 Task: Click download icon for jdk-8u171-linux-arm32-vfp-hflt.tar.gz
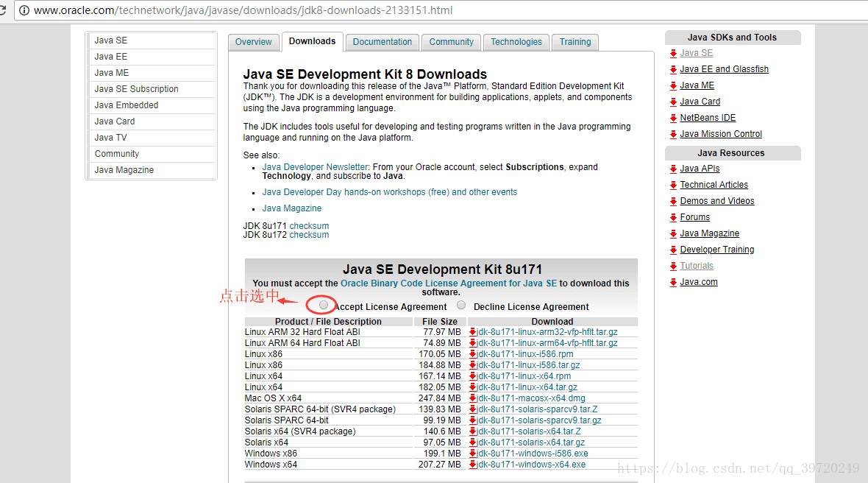[x=473, y=332]
